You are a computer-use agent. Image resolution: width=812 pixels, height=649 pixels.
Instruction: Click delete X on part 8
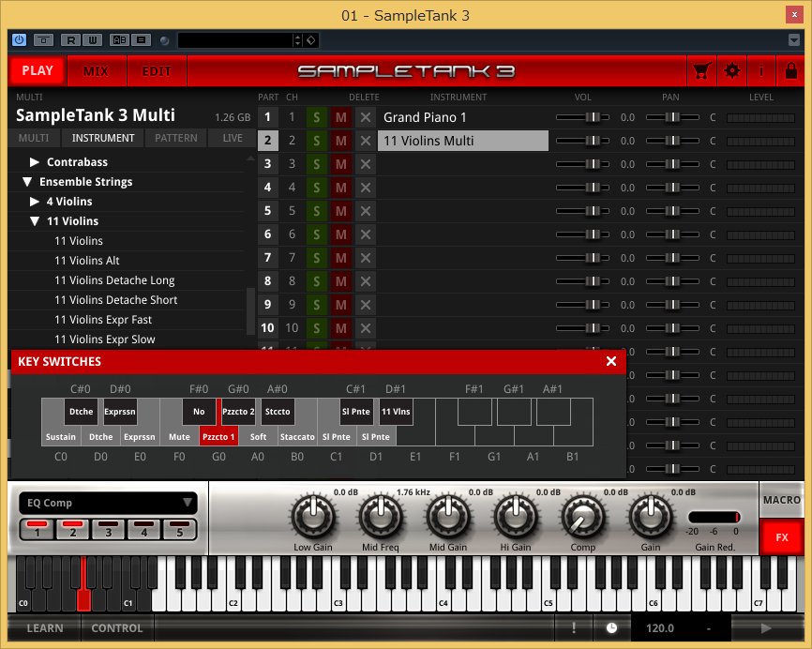366,281
